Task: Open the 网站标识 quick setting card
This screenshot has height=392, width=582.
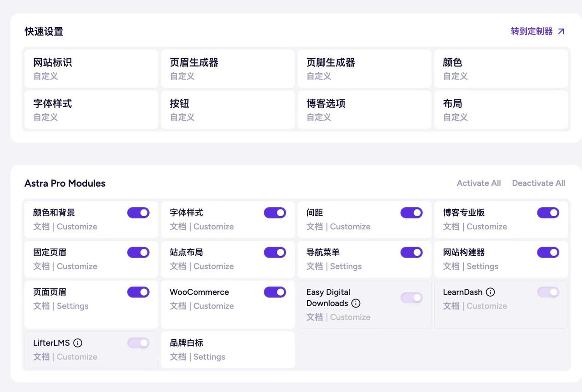Action: tap(91, 69)
